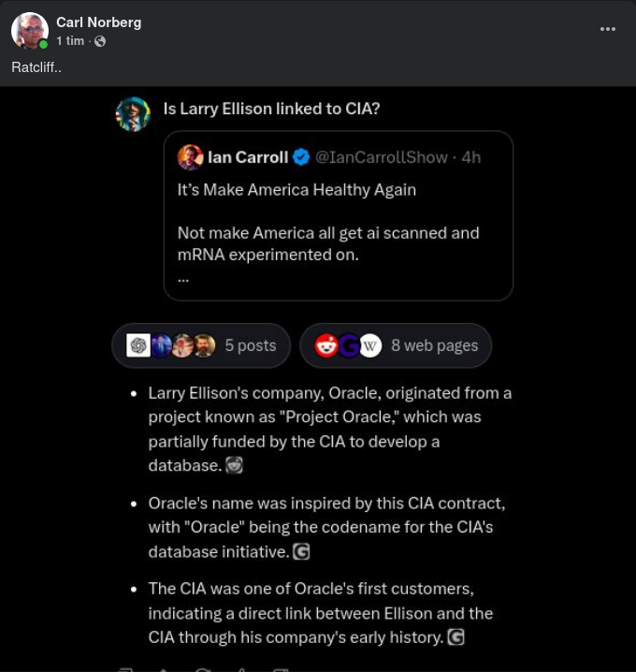636x672 pixels.
Task: Open the '1 tim' post timestamp
Action: [70, 41]
